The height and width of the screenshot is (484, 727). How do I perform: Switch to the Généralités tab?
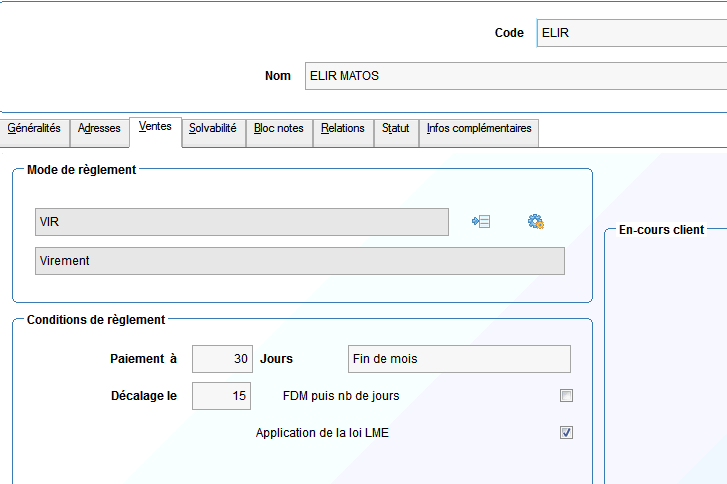pyautogui.click(x=34, y=129)
